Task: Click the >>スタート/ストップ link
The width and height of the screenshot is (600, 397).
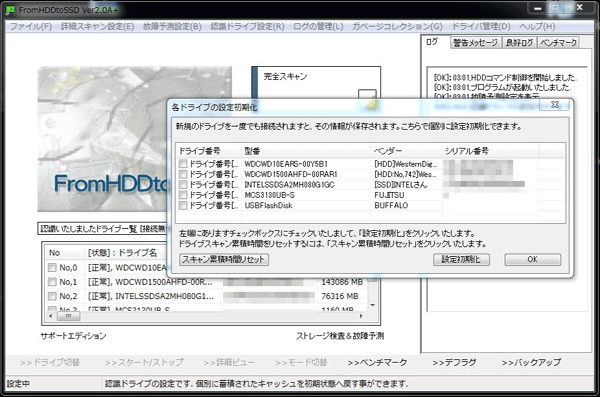Action: click(x=144, y=362)
